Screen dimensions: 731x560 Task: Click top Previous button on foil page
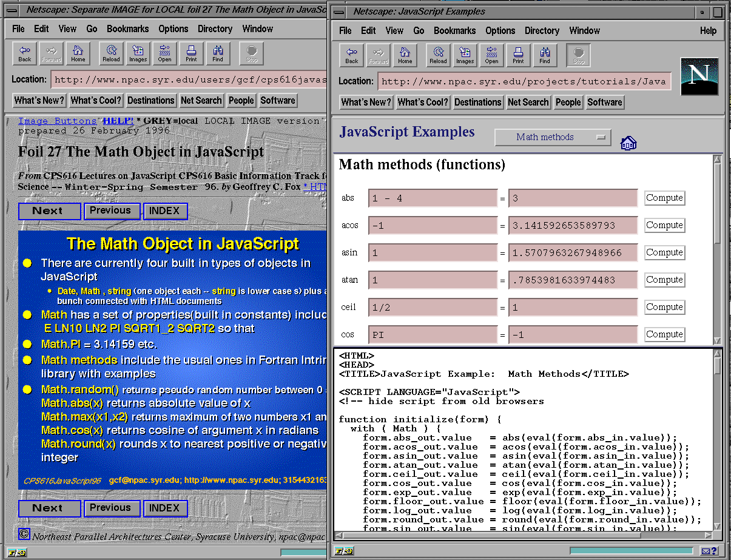[111, 211]
